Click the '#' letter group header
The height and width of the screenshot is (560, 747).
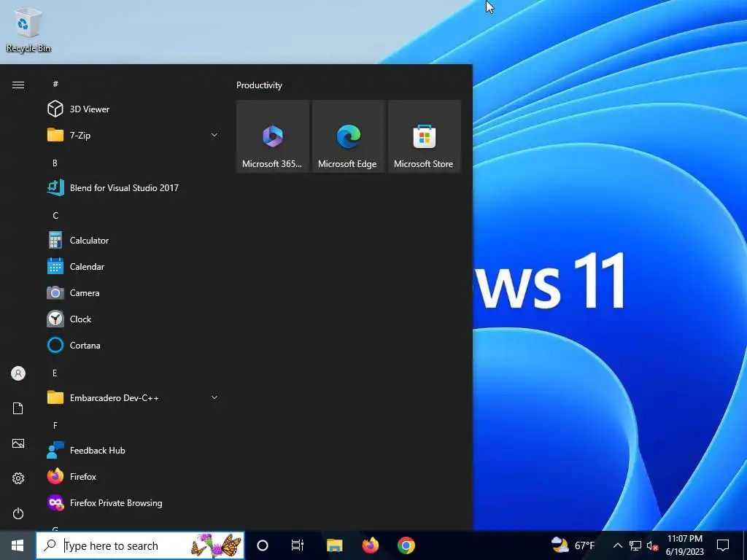(55, 84)
